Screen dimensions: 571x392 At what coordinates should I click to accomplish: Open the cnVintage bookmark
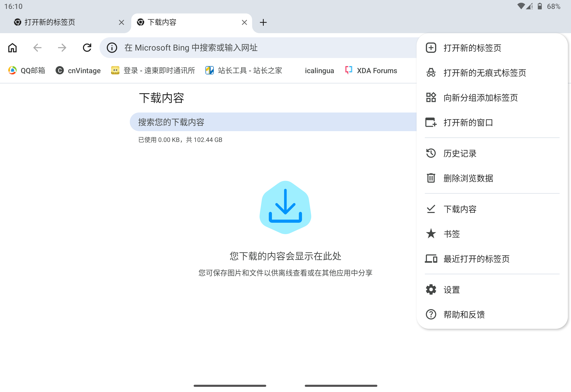tap(78, 70)
